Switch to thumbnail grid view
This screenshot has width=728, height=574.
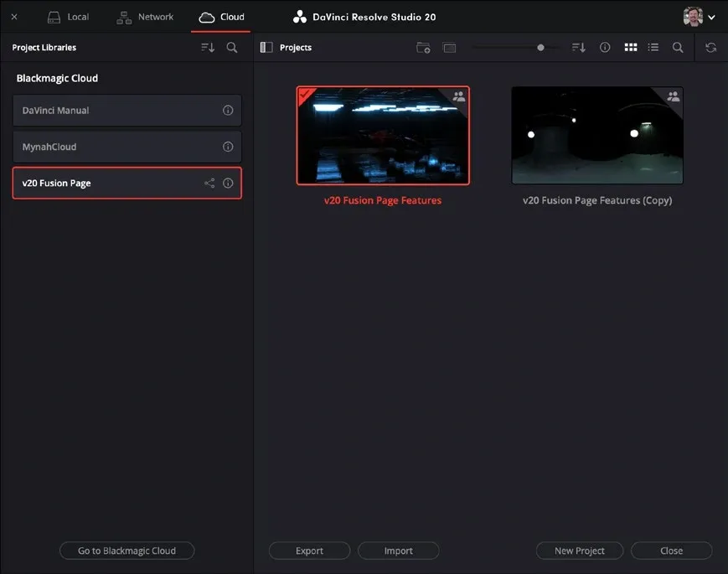(631, 48)
